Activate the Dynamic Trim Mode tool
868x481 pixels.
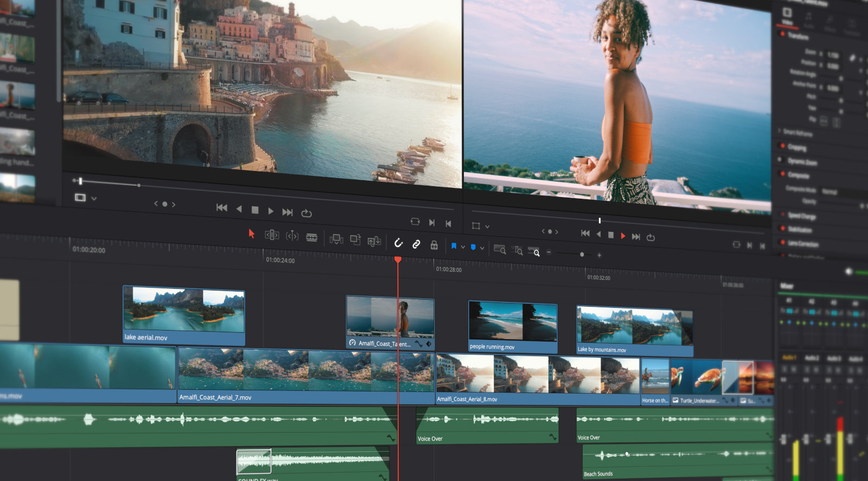292,236
